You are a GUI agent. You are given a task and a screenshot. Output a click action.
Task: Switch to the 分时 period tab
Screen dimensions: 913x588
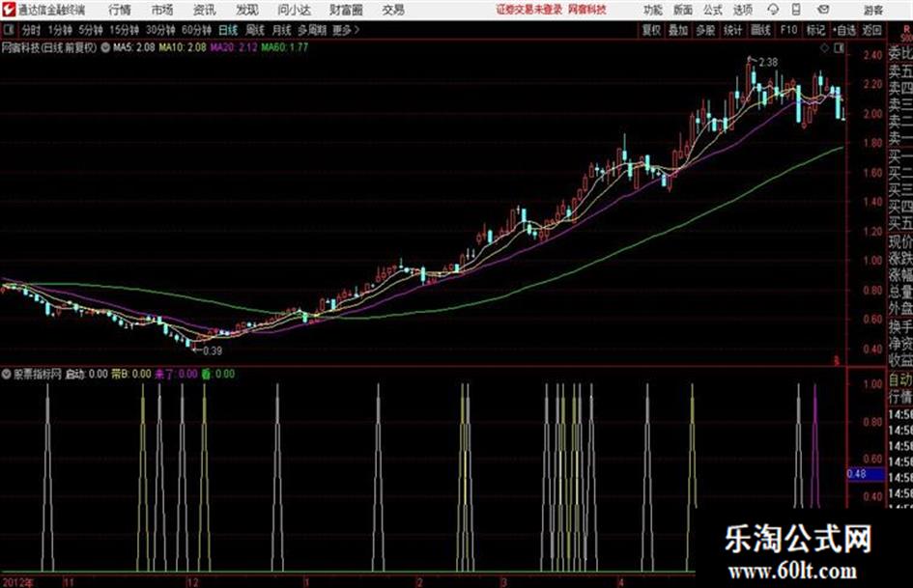[x=32, y=30]
